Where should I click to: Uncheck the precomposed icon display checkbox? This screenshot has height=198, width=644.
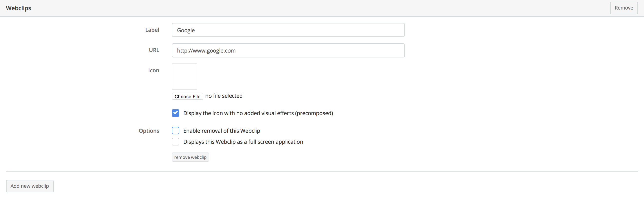[176, 113]
